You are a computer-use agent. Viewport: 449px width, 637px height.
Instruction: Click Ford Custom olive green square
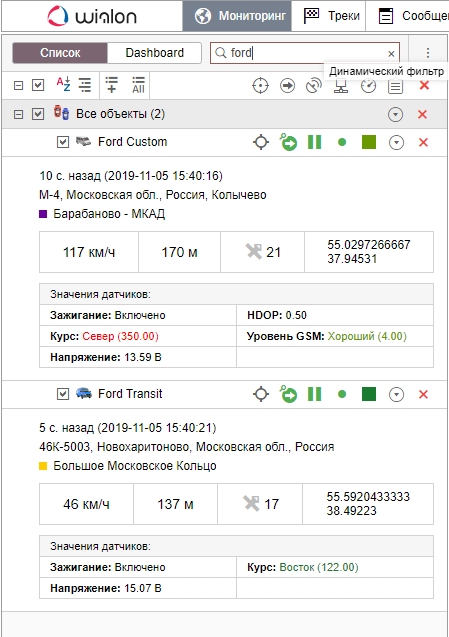[x=369, y=142]
